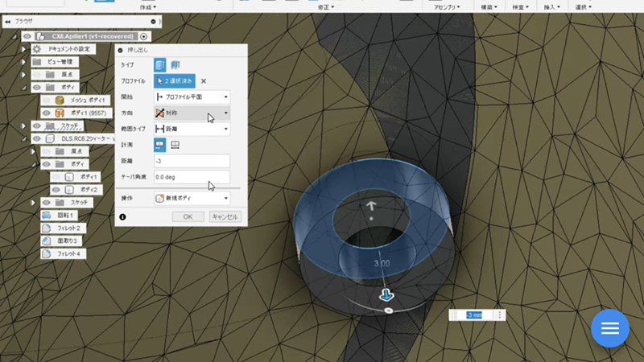Hide ボディ1 (9557) using the eye icon
Viewport: 644px width, 362px height.
[46, 113]
